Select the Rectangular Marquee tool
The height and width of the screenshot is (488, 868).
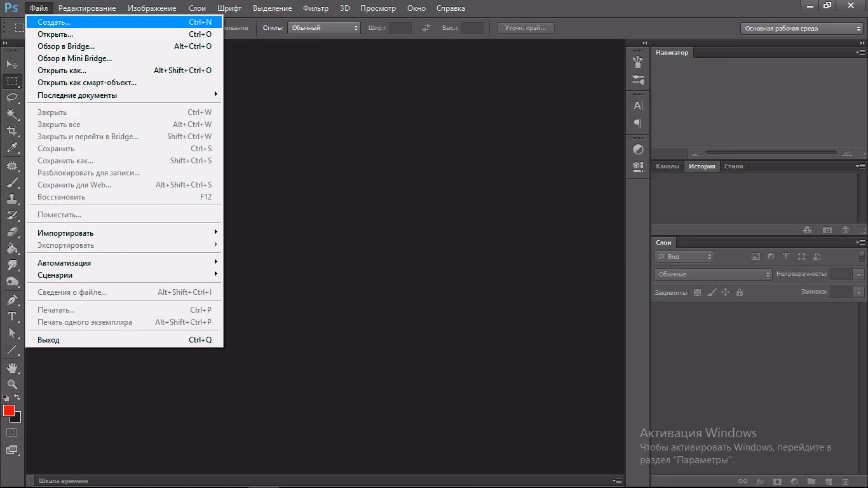point(12,81)
